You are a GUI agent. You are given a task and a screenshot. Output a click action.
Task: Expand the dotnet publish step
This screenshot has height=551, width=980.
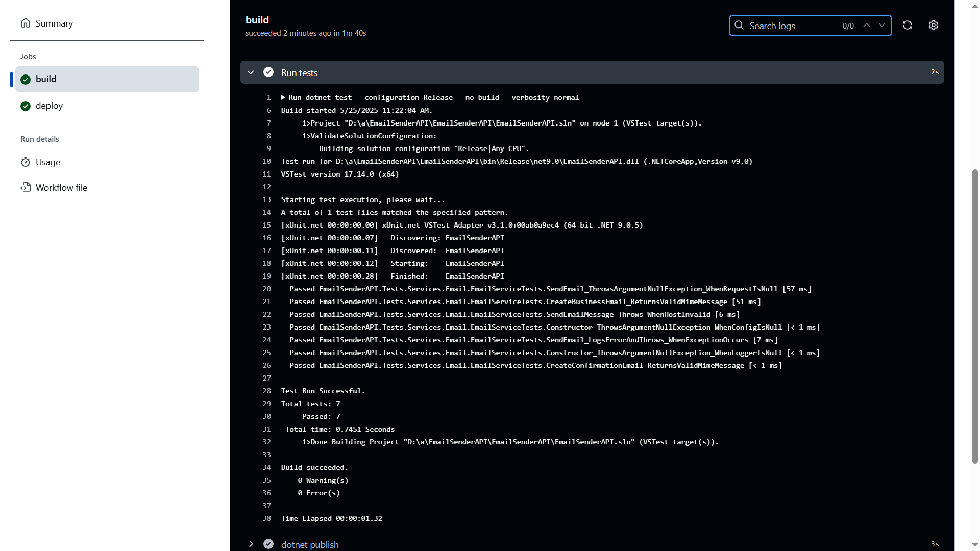pyautogui.click(x=251, y=544)
